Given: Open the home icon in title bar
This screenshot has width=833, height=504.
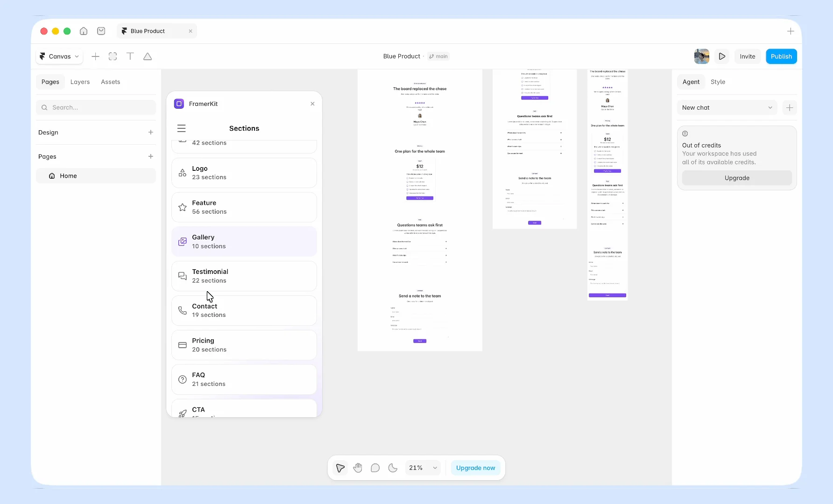Looking at the screenshot, I should tap(84, 31).
